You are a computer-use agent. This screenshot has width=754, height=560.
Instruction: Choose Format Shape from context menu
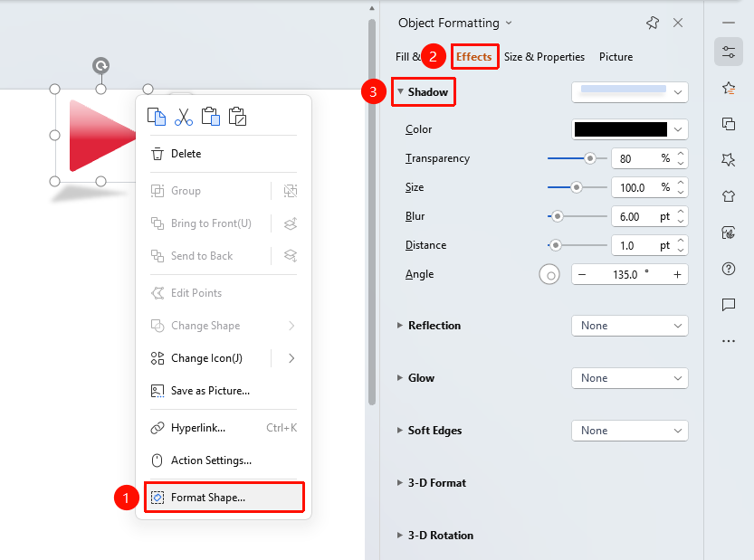pyautogui.click(x=224, y=498)
